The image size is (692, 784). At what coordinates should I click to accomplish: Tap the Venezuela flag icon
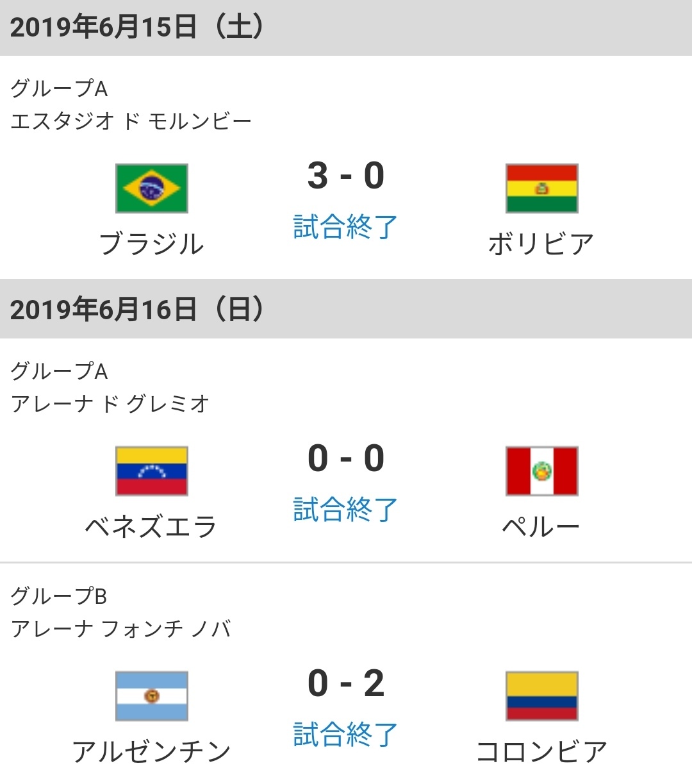pyautogui.click(x=152, y=471)
